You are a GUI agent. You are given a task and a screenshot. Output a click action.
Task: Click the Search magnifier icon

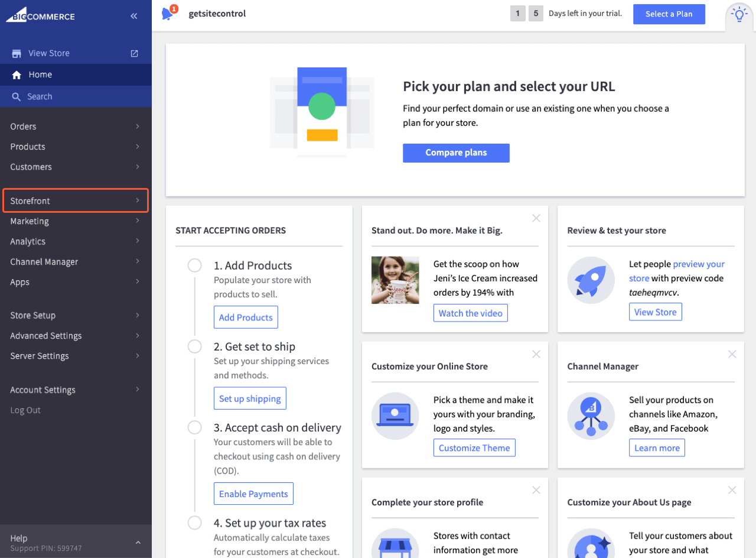click(16, 96)
